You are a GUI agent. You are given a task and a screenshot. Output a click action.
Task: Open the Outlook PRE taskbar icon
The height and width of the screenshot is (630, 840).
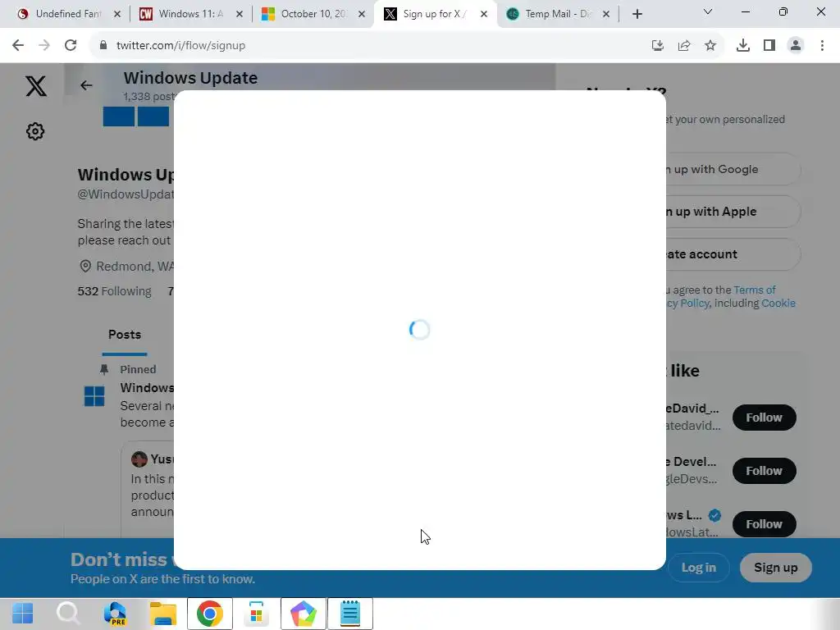[x=116, y=614]
